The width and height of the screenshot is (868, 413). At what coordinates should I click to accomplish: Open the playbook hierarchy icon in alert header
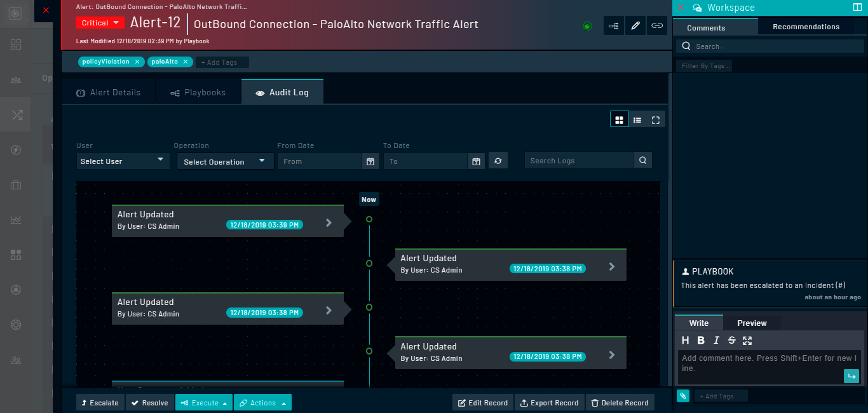tap(613, 25)
